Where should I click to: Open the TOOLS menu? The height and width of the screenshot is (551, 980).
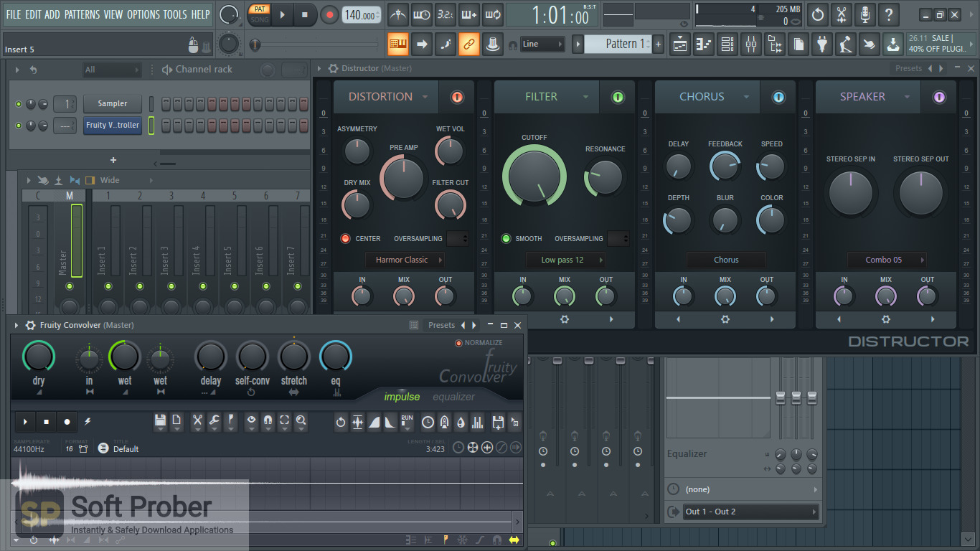coord(175,14)
